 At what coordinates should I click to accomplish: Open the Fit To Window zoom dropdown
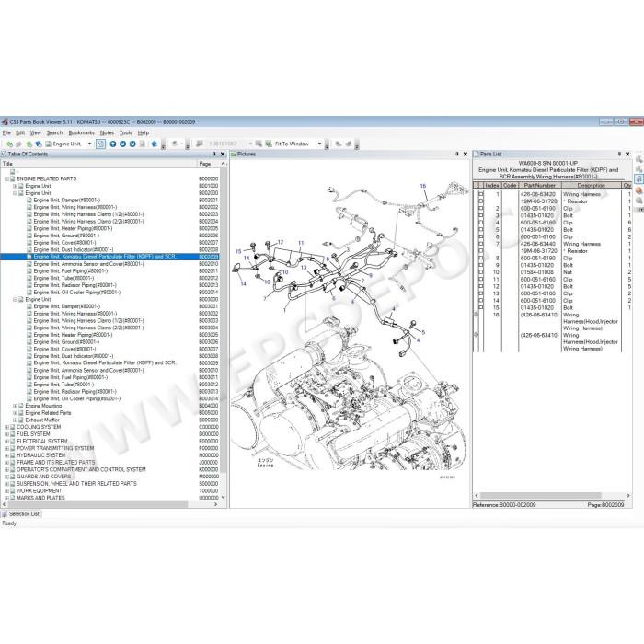pyautogui.click(x=319, y=144)
